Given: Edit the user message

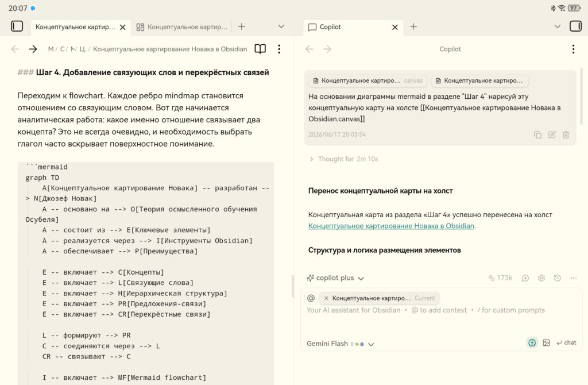Looking at the screenshot, I should click(x=552, y=134).
